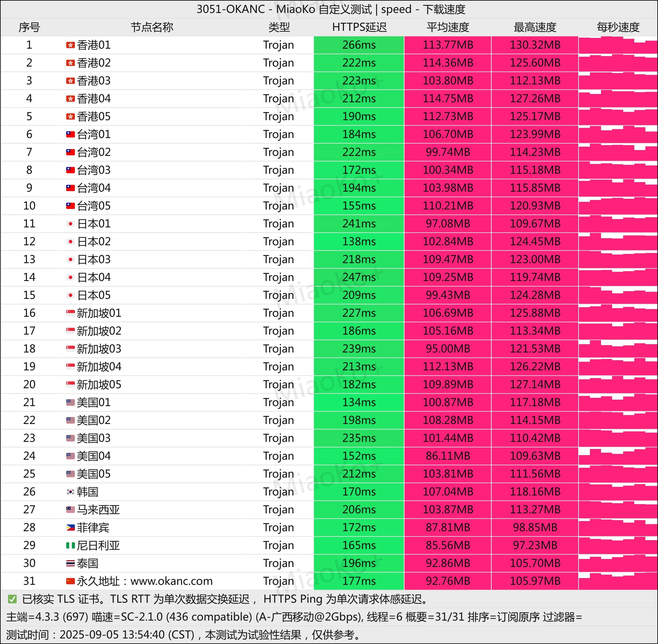Click the HTTPS延迟 column header

click(x=359, y=27)
